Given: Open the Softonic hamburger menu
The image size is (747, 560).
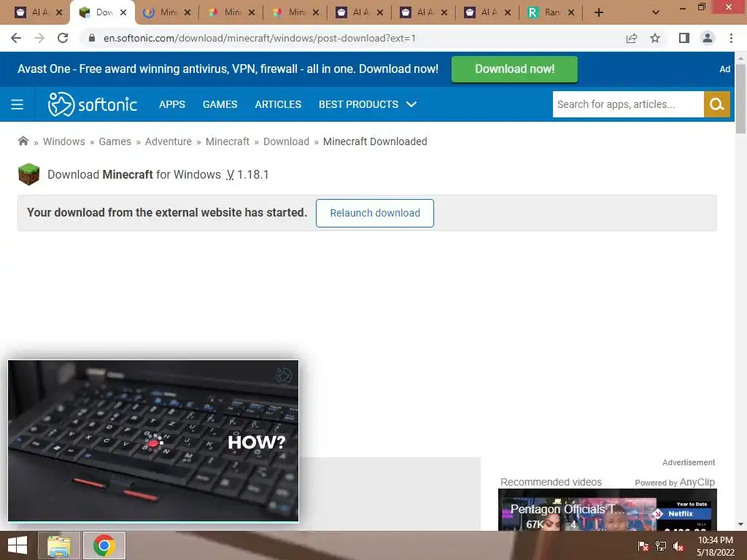Looking at the screenshot, I should (x=18, y=104).
